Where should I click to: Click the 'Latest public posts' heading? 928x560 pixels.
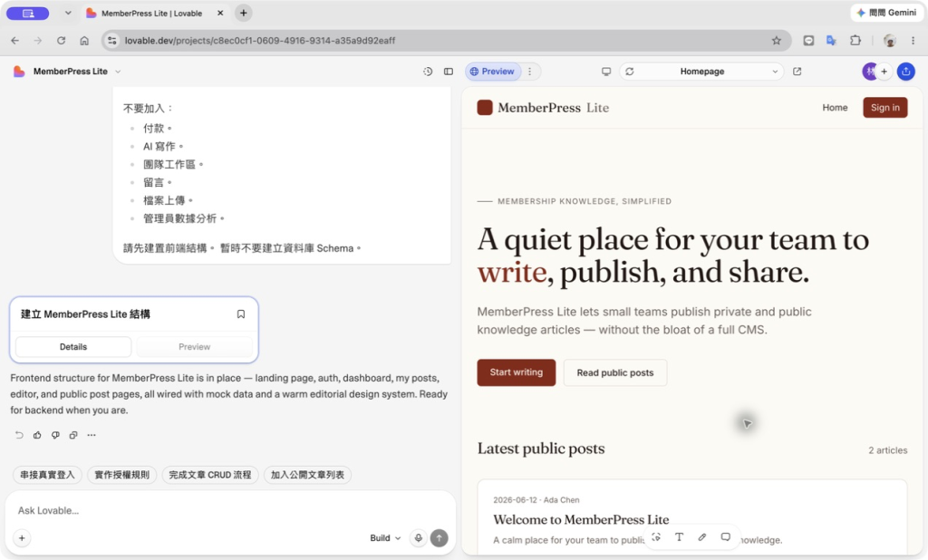click(541, 449)
